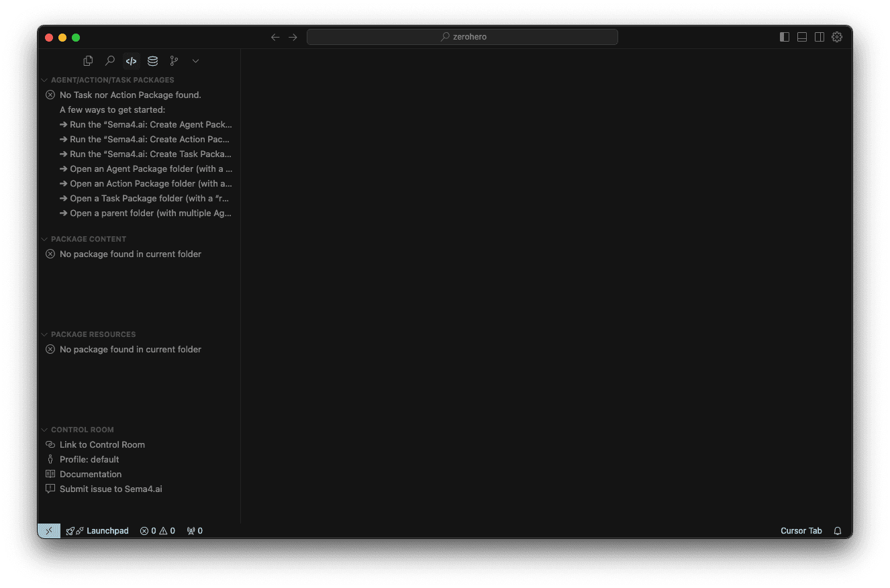Select the Search icon in the activity bar
Viewport: 890px width, 588px height.
(x=109, y=60)
